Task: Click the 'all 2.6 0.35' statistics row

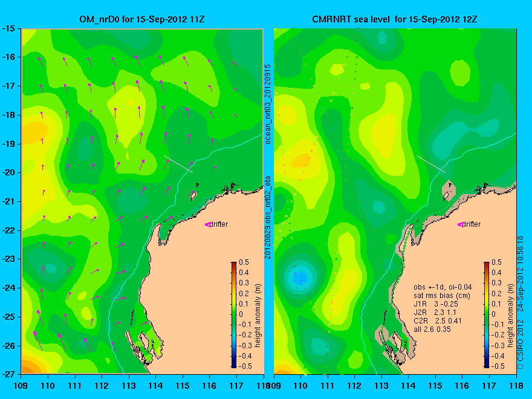Action: coord(432,329)
